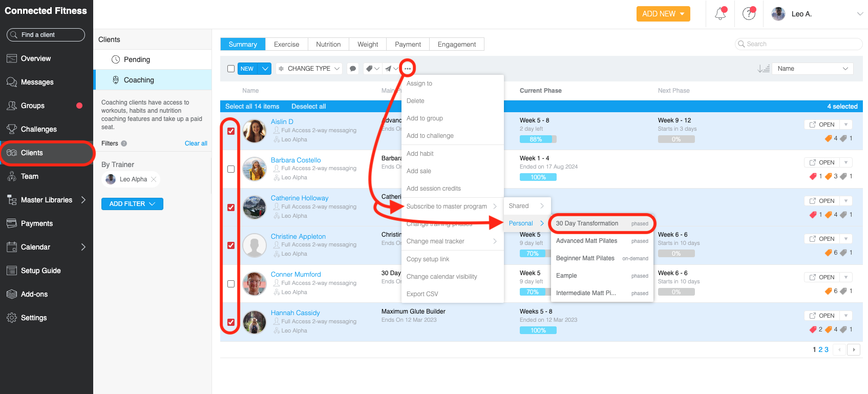Image resolution: width=868 pixels, height=394 pixels.
Task: Click the message speech bubble toolbar icon
Action: (x=352, y=69)
